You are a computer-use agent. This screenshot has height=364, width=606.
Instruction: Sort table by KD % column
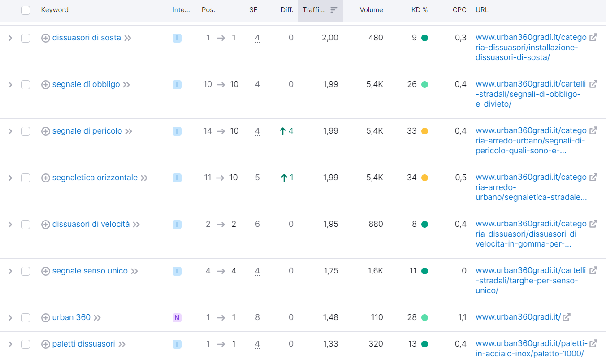pyautogui.click(x=420, y=10)
